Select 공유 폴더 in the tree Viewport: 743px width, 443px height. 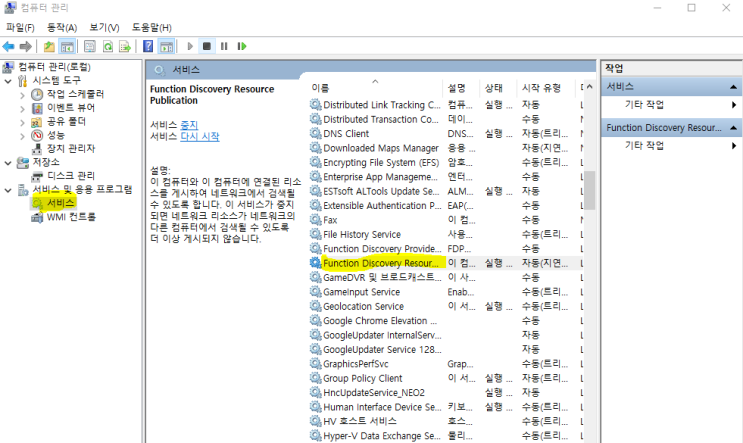66,122
